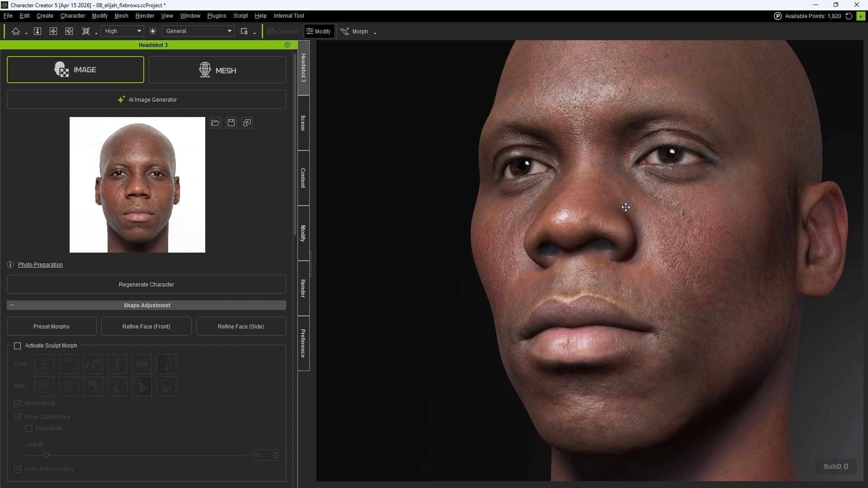
Task: Click the four-arrow pan icon in toolbar
Action: [53, 31]
